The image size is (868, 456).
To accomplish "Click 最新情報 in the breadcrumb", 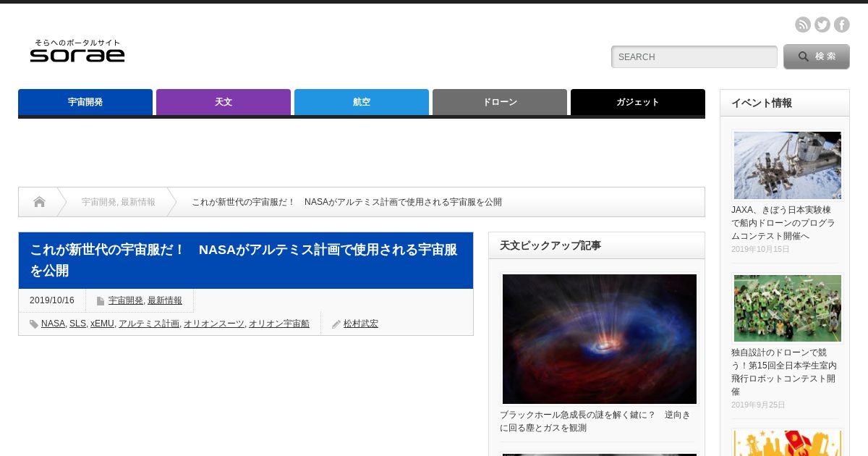I will click(138, 202).
